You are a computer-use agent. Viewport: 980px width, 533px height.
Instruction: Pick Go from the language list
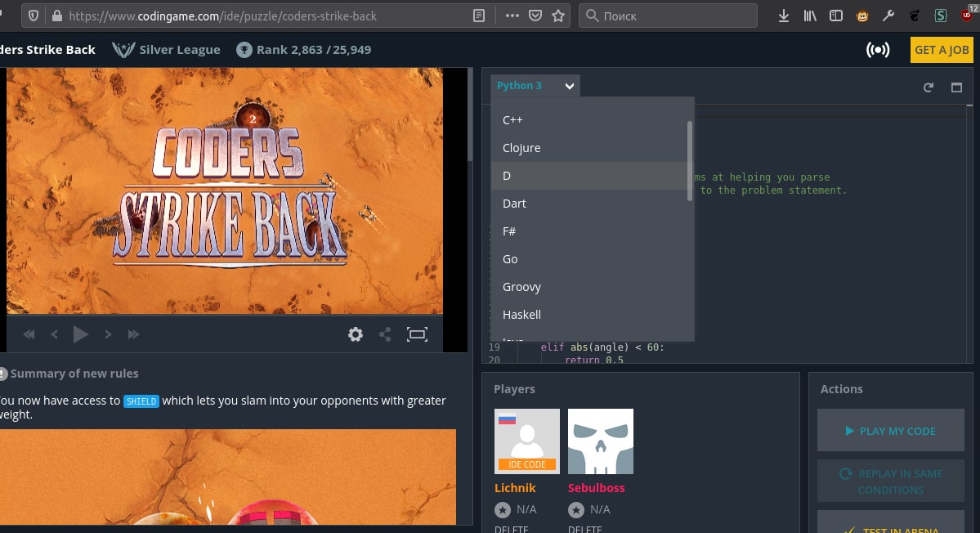pyautogui.click(x=588, y=259)
